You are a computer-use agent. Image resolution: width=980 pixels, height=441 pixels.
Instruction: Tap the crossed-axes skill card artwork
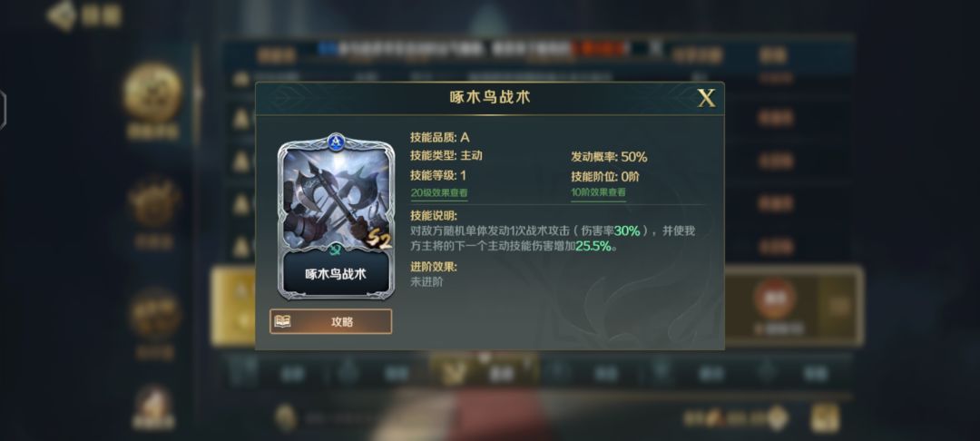tap(337, 199)
